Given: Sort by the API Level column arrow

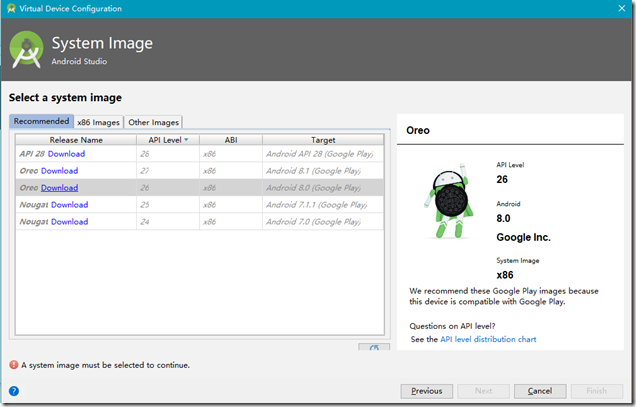Looking at the screenshot, I should [186, 140].
